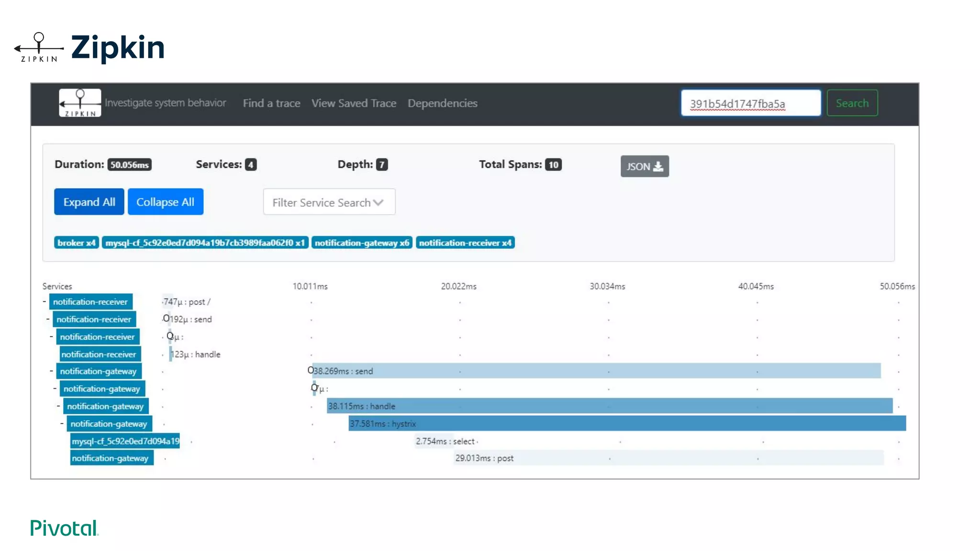The image size is (980, 551).
Task: Click the Collapse All button
Action: (x=165, y=202)
